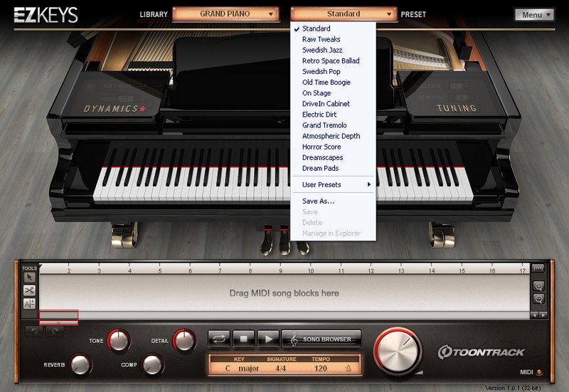This screenshot has height=392, width=569.
Task: Click the Reverb knob
Action: tap(81, 365)
